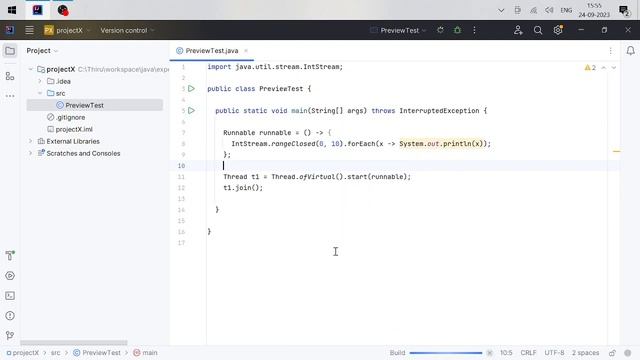
Task: Open the ENG language indicator
Action: pyautogui.click(x=566, y=10)
